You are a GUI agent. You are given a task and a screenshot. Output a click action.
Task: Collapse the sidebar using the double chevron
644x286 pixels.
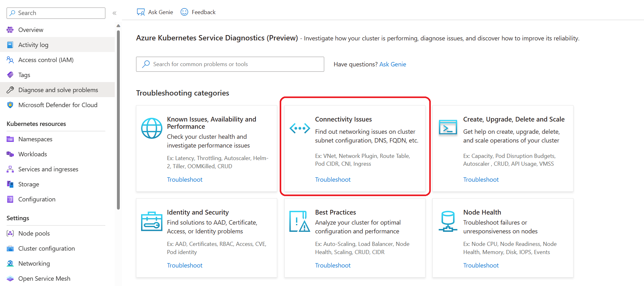pos(114,13)
